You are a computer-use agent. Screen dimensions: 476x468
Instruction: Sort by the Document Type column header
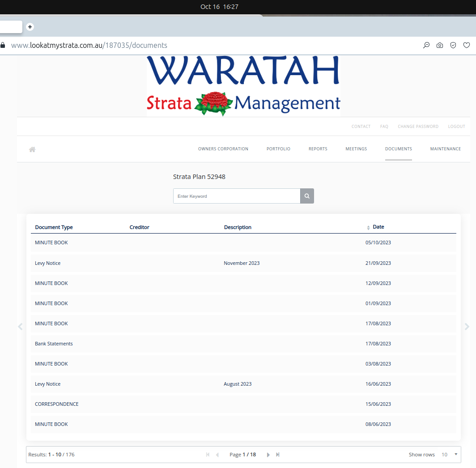(x=54, y=227)
